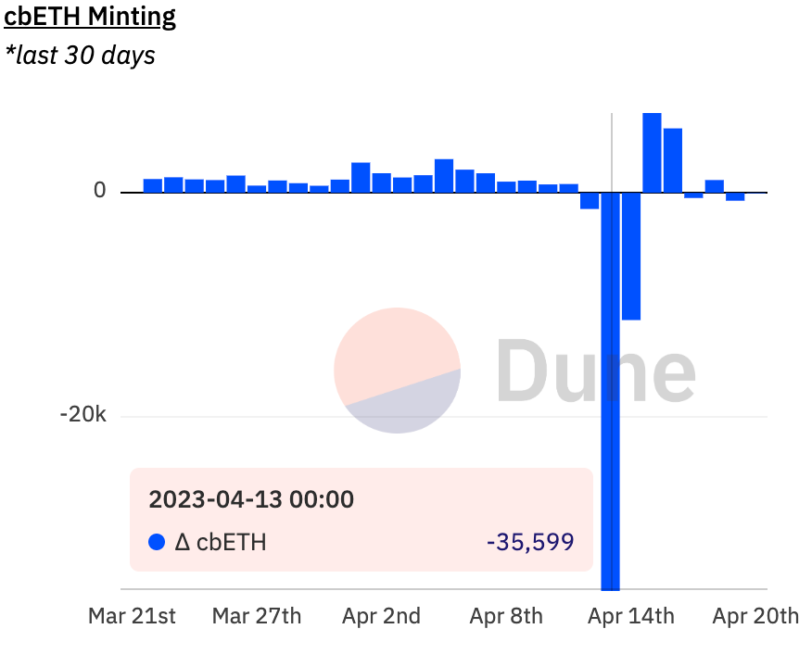
Task: Click the blue legend dot in tooltip
Action: [157, 542]
